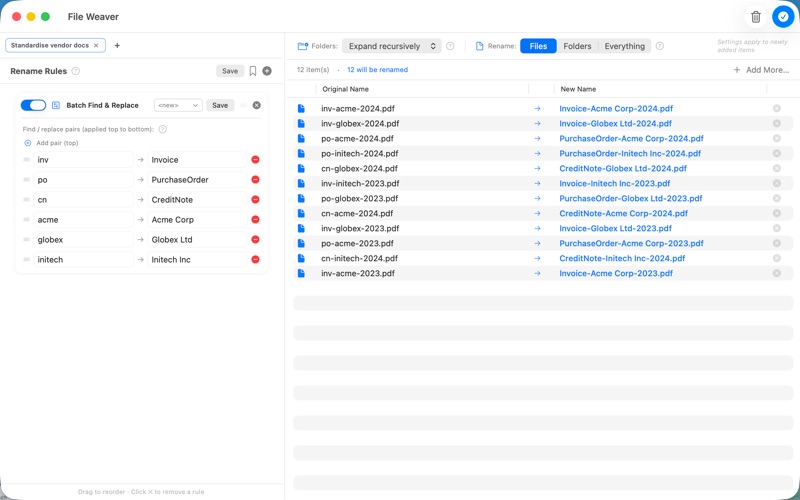Viewport: 800px width, 500px height.
Task: Select the inv-globex-2024.pdf row
Action: (543, 123)
